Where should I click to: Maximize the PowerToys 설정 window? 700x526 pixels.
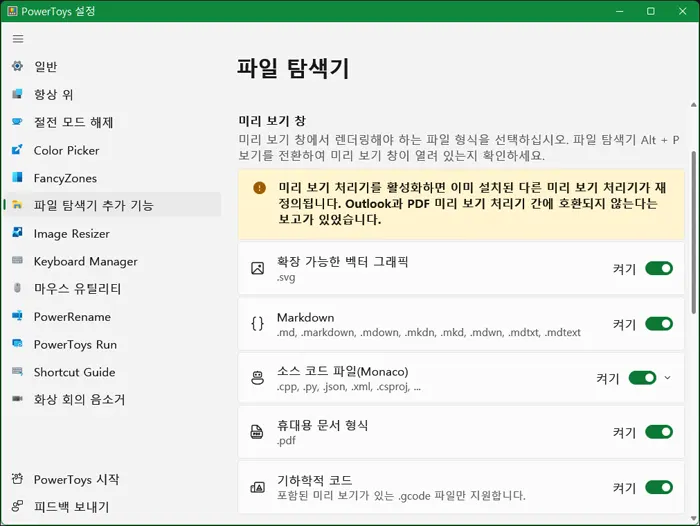[651, 11]
